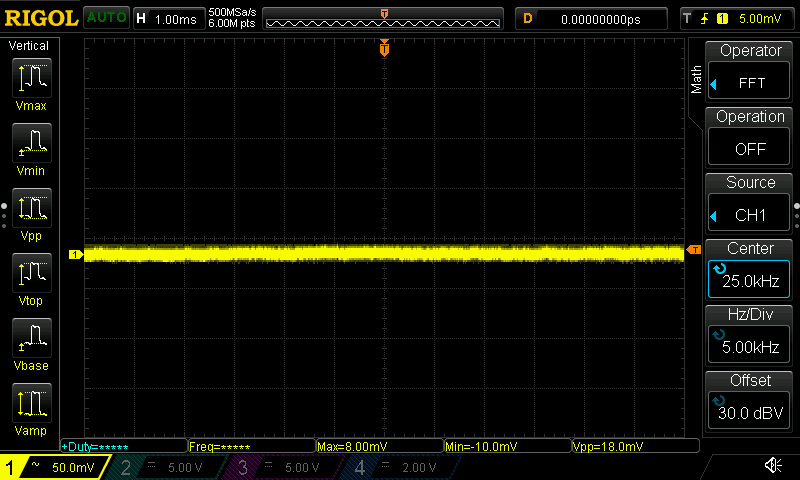This screenshot has width=800, height=480.
Task: Click the trigger rising edge icon
Action: point(705,19)
